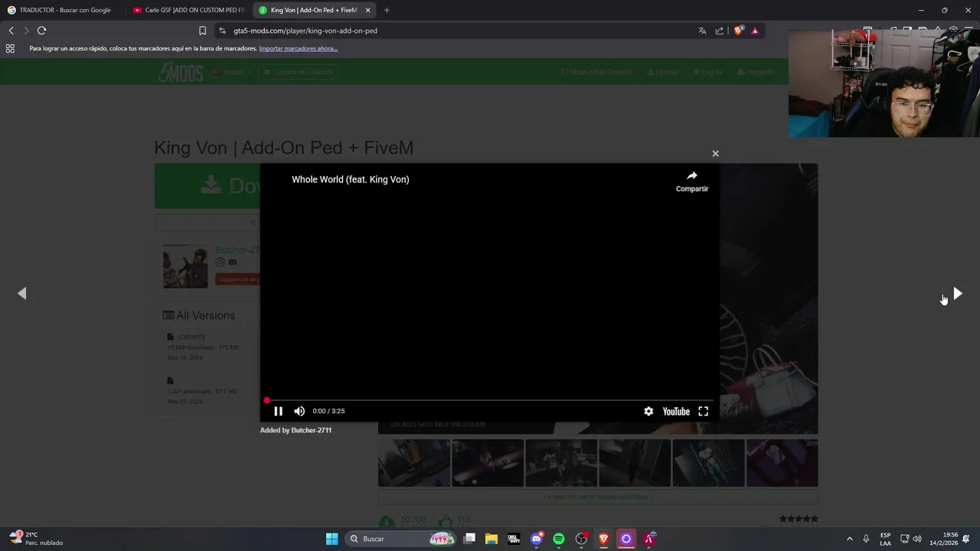
Task: Open Brave Rewards triangle icon
Action: coord(755,31)
